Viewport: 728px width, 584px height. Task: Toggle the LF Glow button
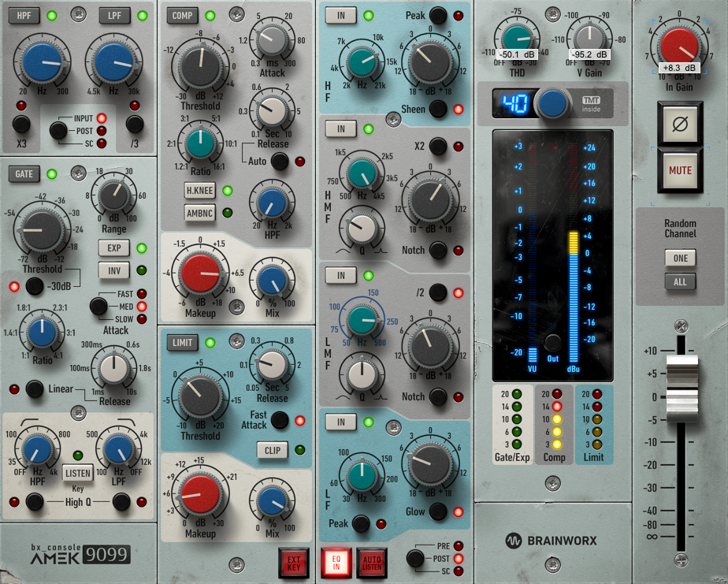point(438,511)
